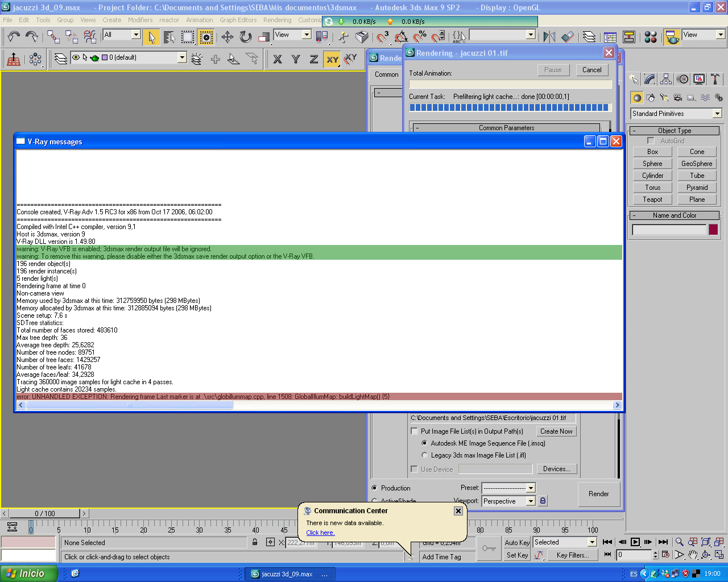This screenshot has width=728, height=582.
Task: Click the Align tool icon
Action: click(568, 37)
